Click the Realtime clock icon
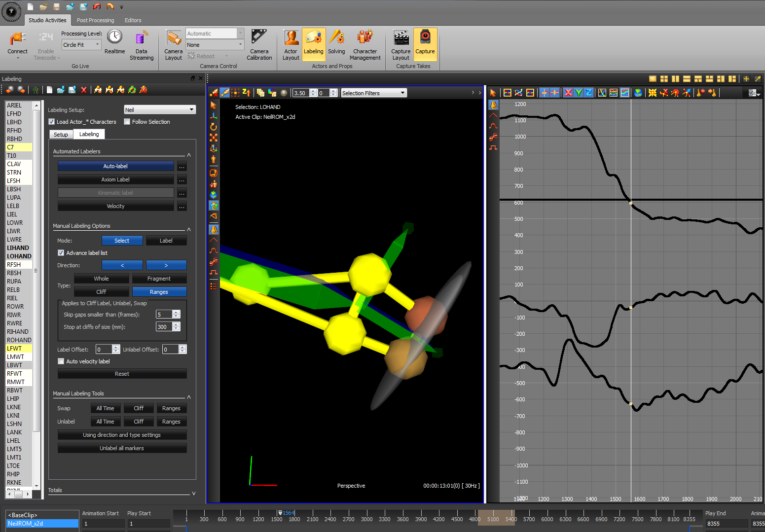765x532 pixels. 114,37
